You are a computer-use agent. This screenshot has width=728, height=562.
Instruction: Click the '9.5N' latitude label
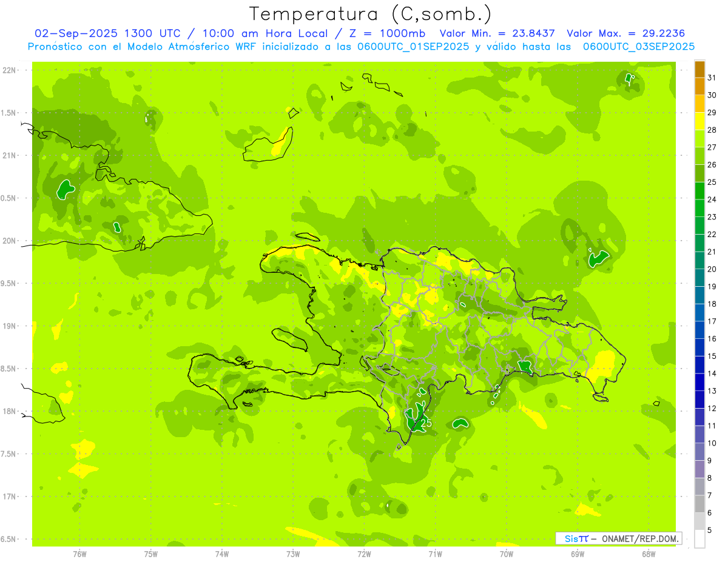(9, 284)
